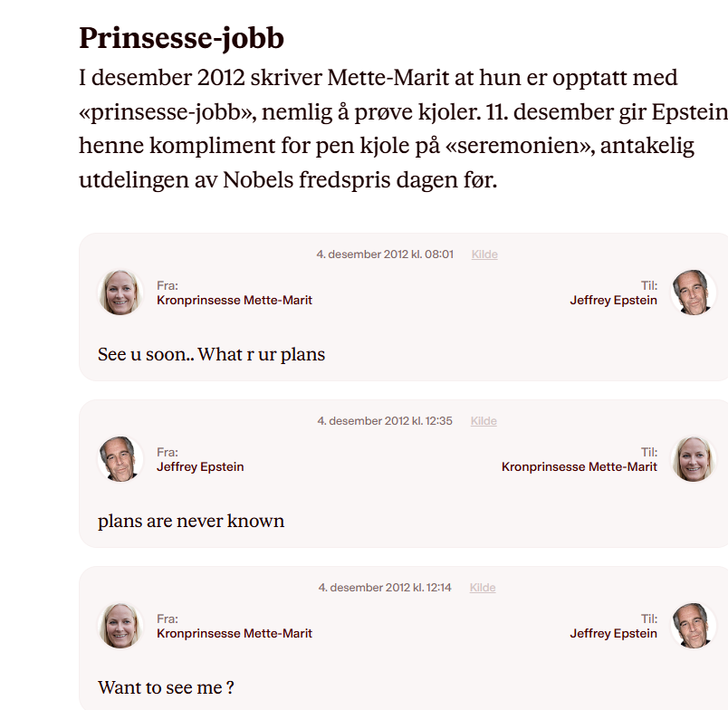Viewport: 728px width, 710px height.
Task: Open the Kilde link for the 08:01 message
Action: pyautogui.click(x=484, y=254)
